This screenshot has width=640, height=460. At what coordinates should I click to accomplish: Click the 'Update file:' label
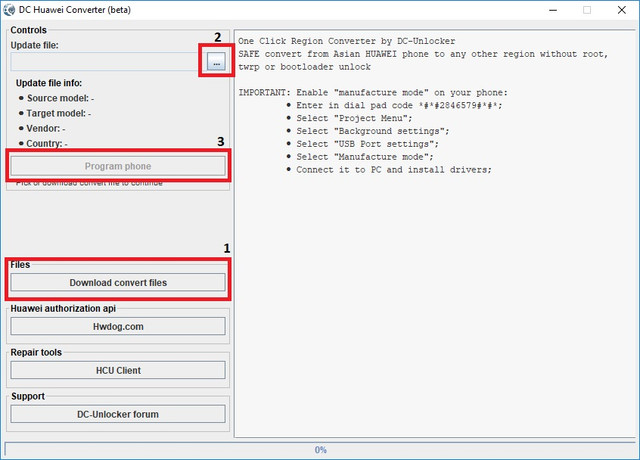[x=34, y=45]
